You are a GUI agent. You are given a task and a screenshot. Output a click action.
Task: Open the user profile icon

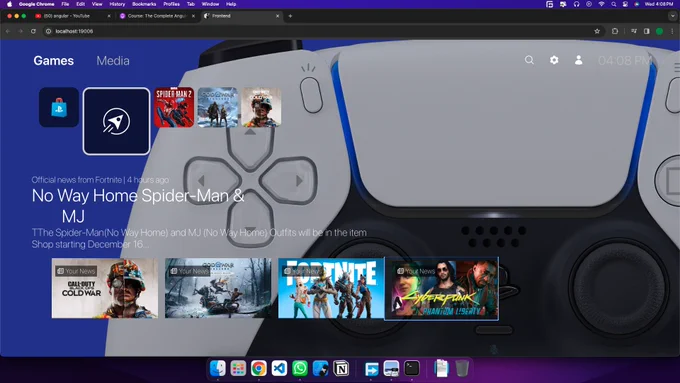[579, 60]
